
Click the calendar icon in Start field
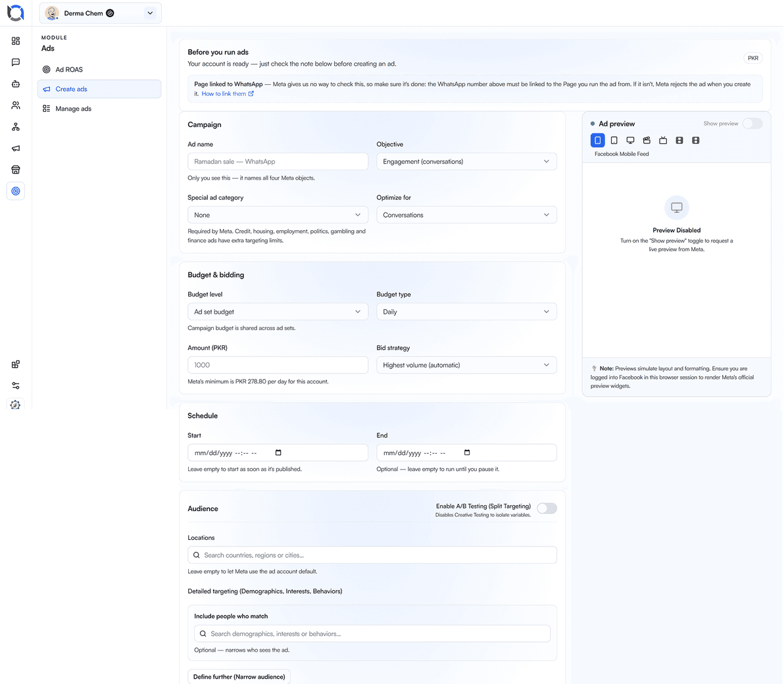coord(278,452)
